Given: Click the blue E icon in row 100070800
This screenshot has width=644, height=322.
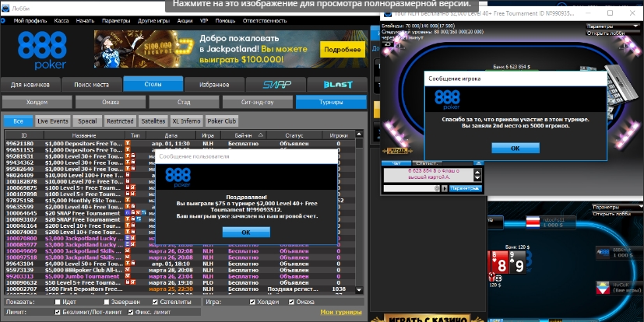Looking at the screenshot, I should tap(128, 238).
